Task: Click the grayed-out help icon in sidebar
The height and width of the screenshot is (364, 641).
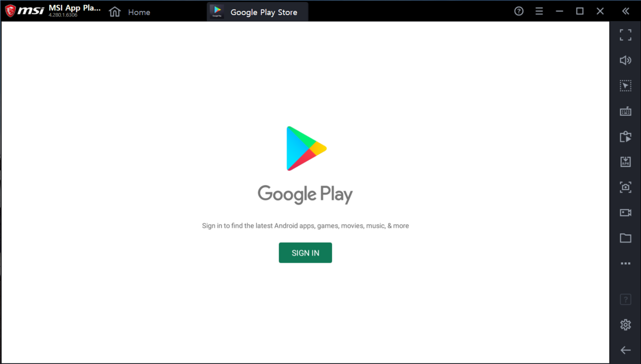Action: click(625, 299)
